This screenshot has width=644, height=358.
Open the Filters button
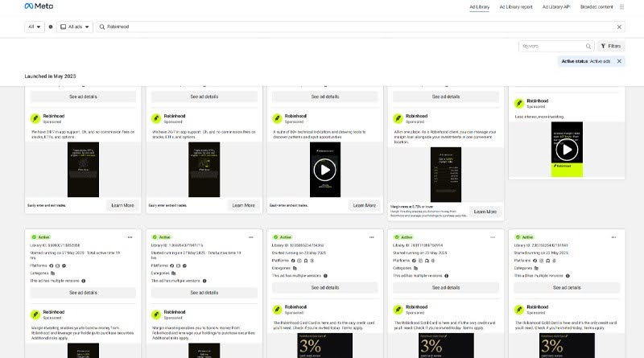point(611,46)
